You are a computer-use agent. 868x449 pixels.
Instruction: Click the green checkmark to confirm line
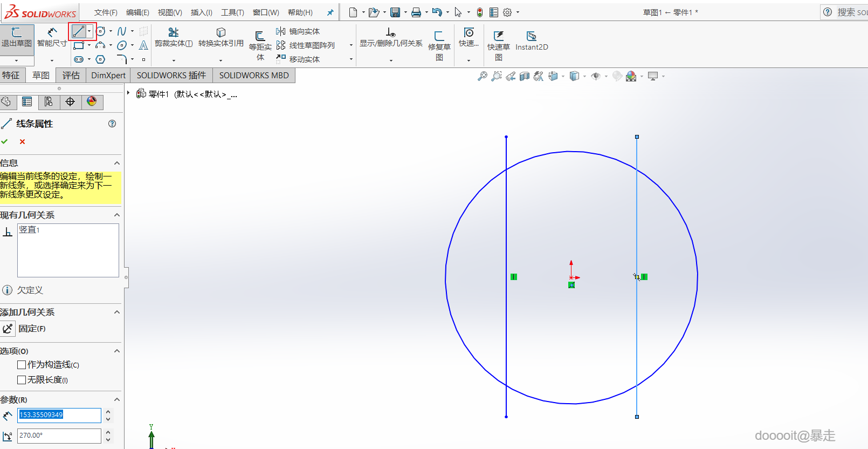pos(5,141)
